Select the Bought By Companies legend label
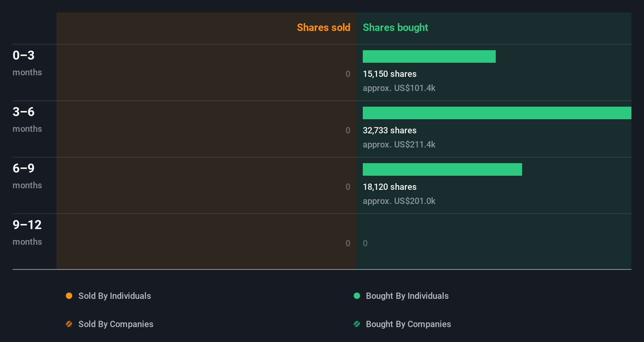Viewport: 644px width, 342px height. click(408, 324)
